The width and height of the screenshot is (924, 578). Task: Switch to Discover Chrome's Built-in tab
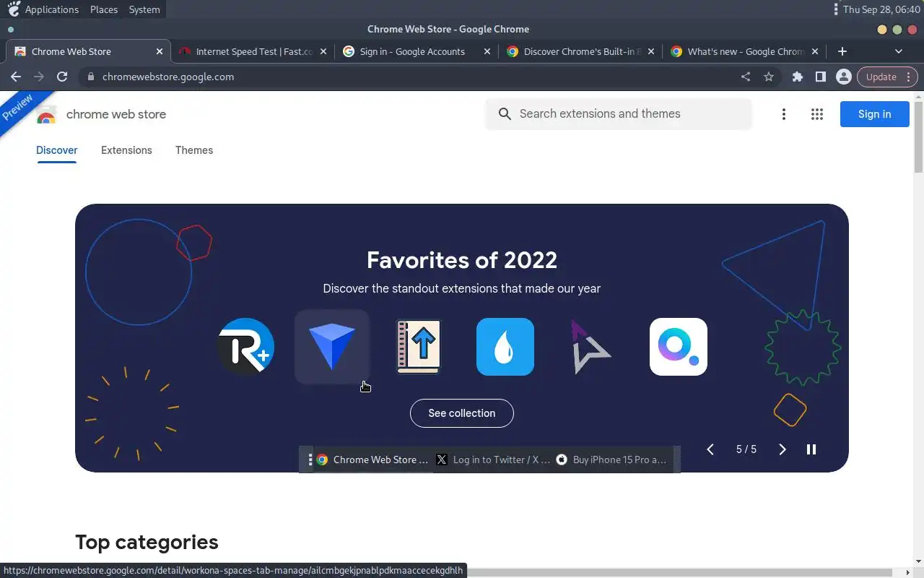click(x=580, y=51)
